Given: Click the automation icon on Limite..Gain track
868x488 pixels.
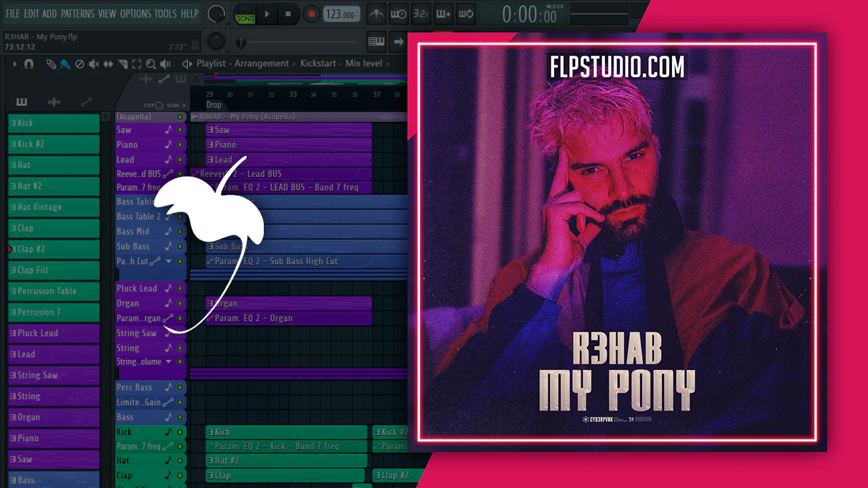Looking at the screenshot, I should 169,403.
